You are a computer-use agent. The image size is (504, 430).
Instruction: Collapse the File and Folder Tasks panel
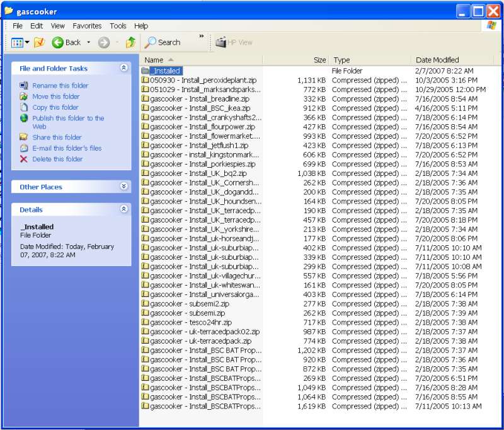click(x=123, y=67)
